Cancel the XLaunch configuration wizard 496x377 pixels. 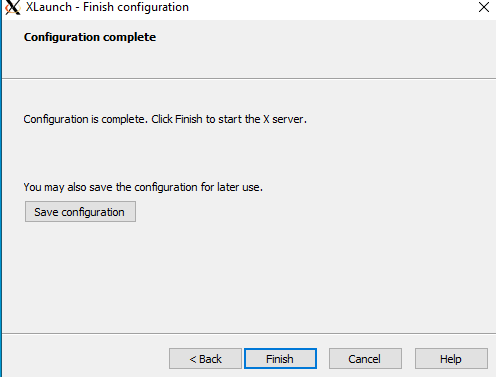tap(365, 359)
